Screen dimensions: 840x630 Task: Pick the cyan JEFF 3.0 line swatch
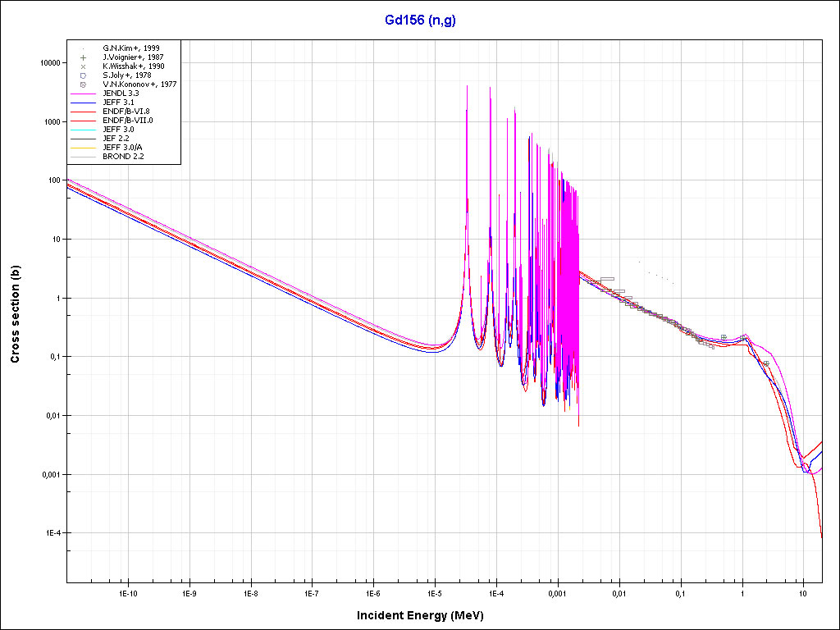pos(84,130)
